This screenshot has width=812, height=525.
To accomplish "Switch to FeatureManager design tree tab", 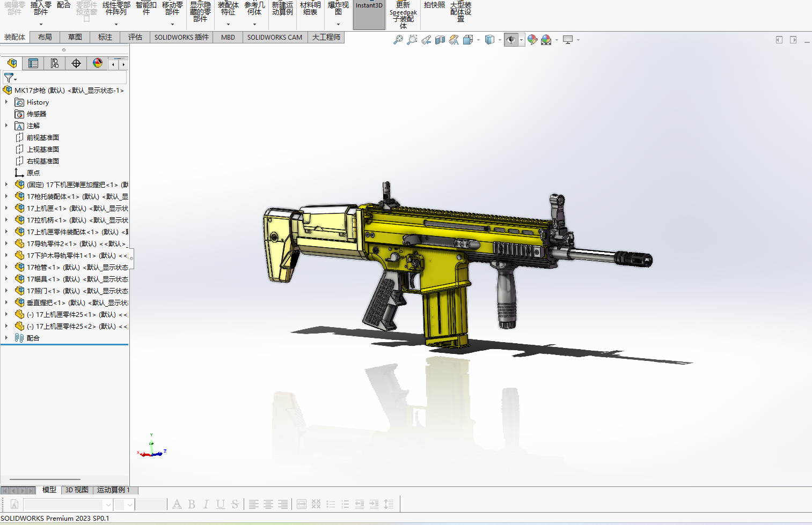I will (12, 63).
